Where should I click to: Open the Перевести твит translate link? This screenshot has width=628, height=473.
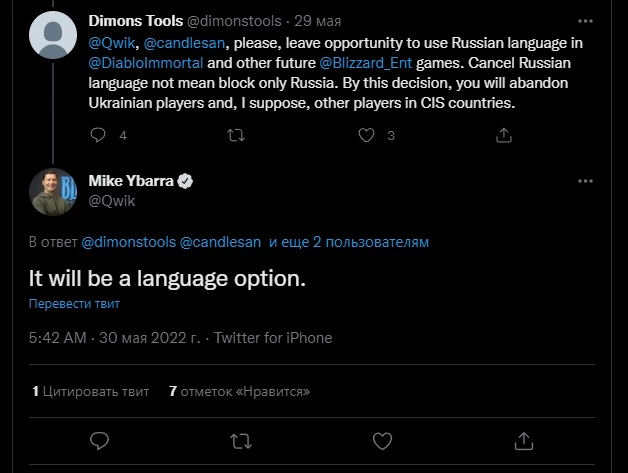point(74,304)
